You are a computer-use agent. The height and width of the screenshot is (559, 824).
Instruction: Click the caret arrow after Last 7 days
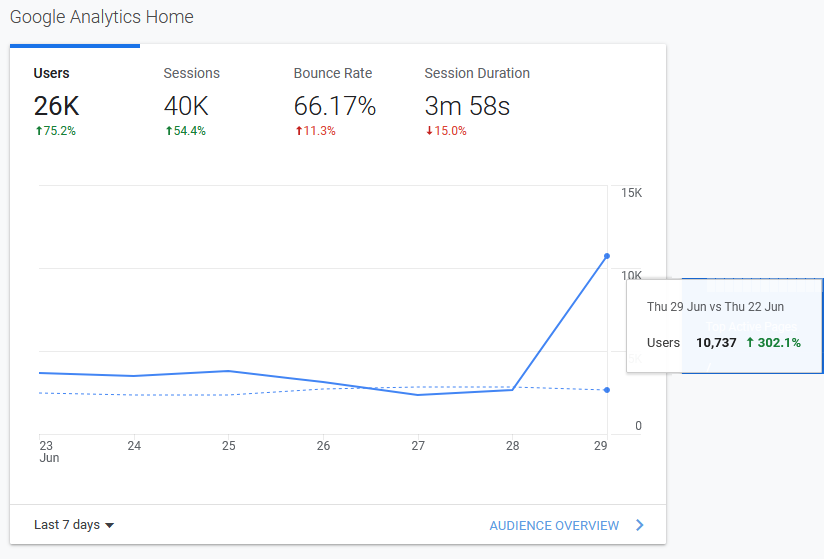110,526
